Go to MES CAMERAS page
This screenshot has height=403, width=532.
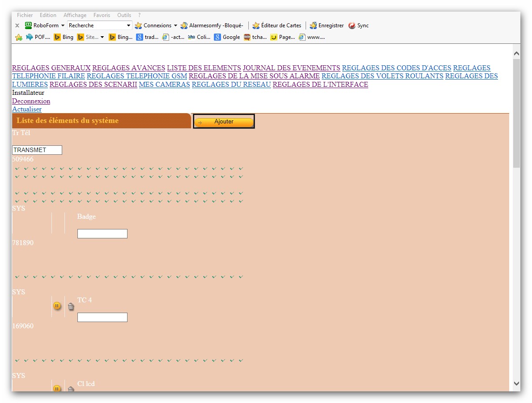164,85
